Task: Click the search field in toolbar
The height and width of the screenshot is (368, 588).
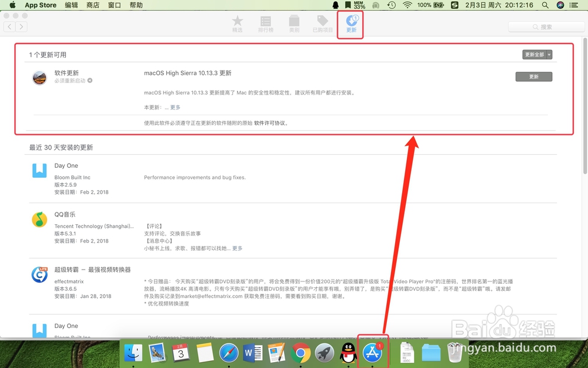Action: pos(546,27)
